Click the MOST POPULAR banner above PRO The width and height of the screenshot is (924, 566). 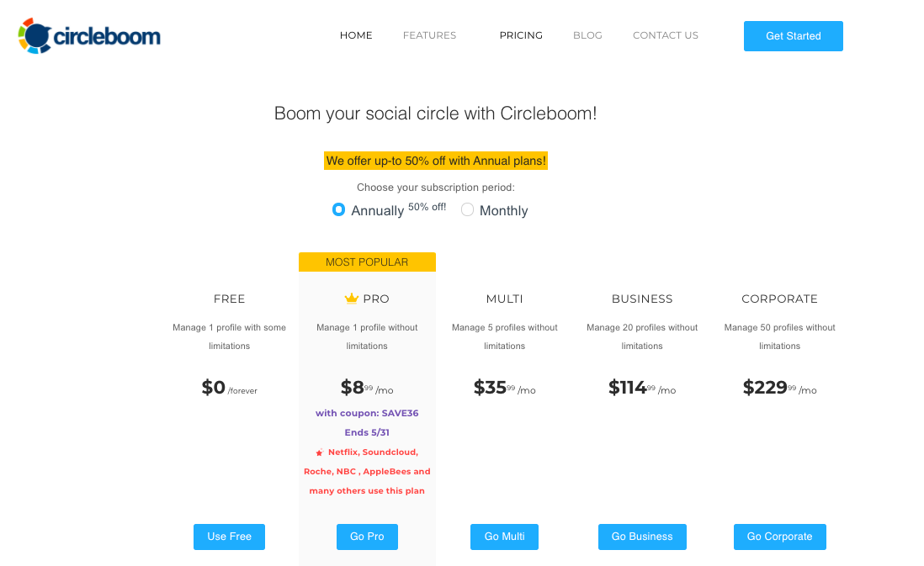[x=367, y=262]
